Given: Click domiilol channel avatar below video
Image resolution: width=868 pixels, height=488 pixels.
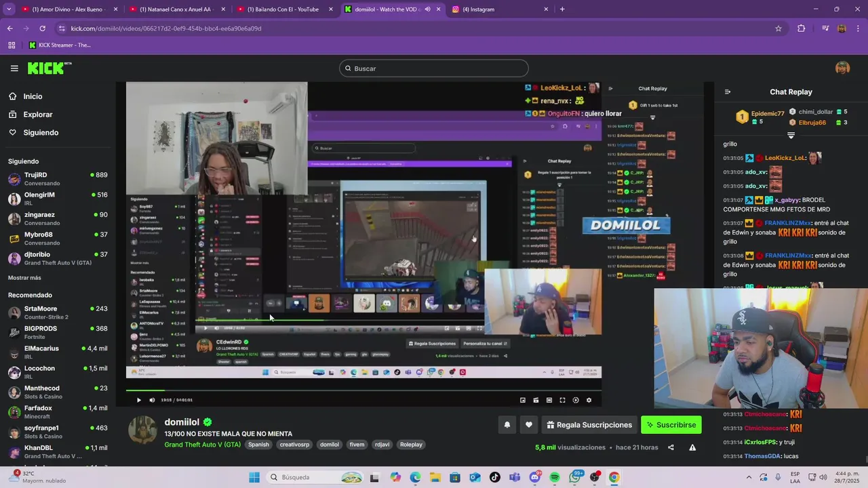Looking at the screenshot, I should click(142, 430).
